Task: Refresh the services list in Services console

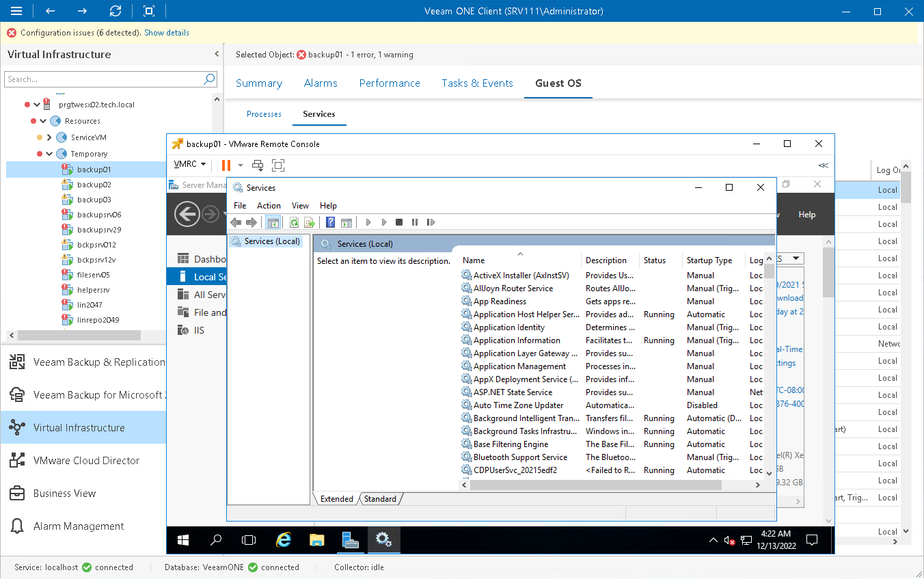Action: (x=294, y=221)
